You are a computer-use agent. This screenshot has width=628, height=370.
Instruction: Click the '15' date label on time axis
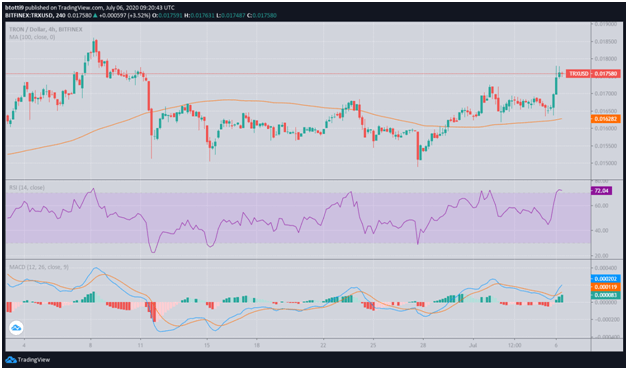click(207, 345)
